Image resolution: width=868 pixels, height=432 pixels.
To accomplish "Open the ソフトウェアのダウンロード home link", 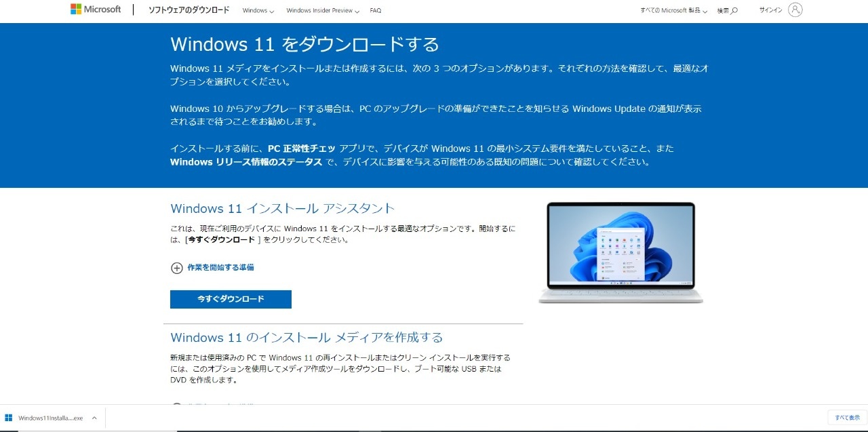I will tap(189, 10).
